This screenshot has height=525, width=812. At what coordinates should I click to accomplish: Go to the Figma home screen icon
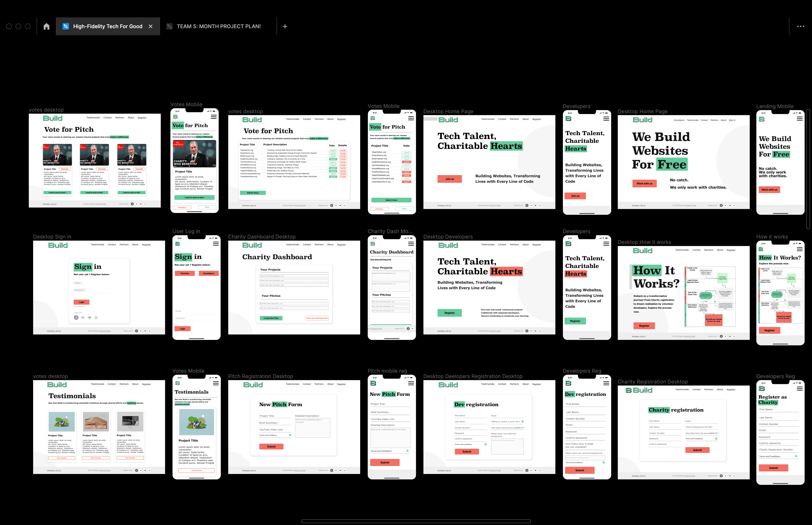(47, 26)
